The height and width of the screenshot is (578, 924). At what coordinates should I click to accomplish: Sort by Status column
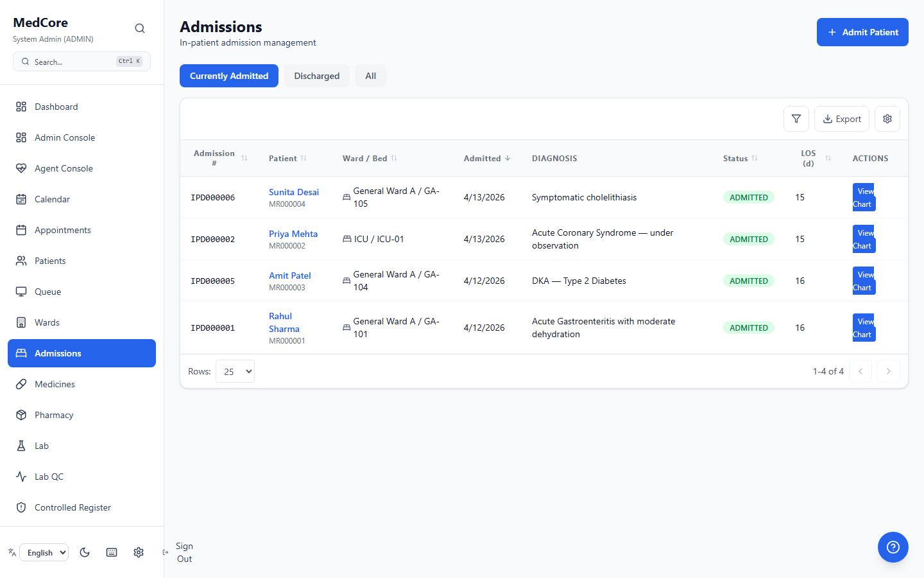740,158
